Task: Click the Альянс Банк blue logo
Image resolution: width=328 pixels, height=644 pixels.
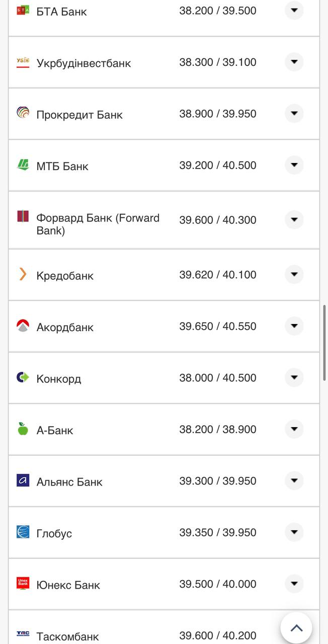Action: click(23, 480)
